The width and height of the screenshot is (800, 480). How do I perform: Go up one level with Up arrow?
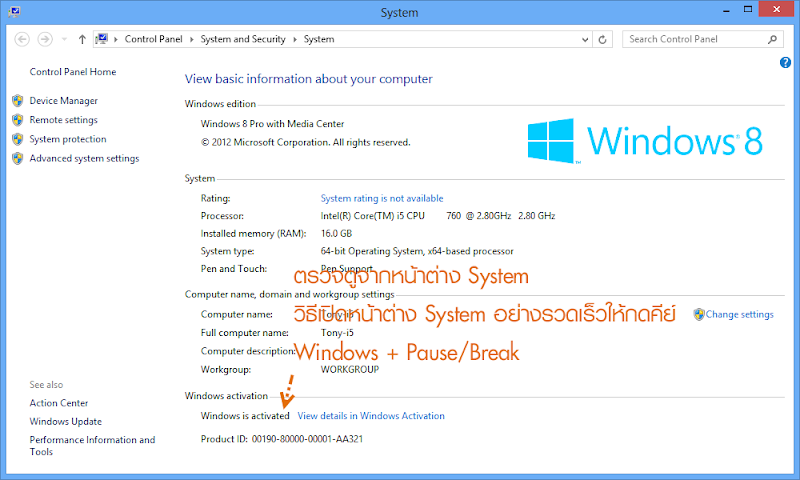pyautogui.click(x=82, y=39)
